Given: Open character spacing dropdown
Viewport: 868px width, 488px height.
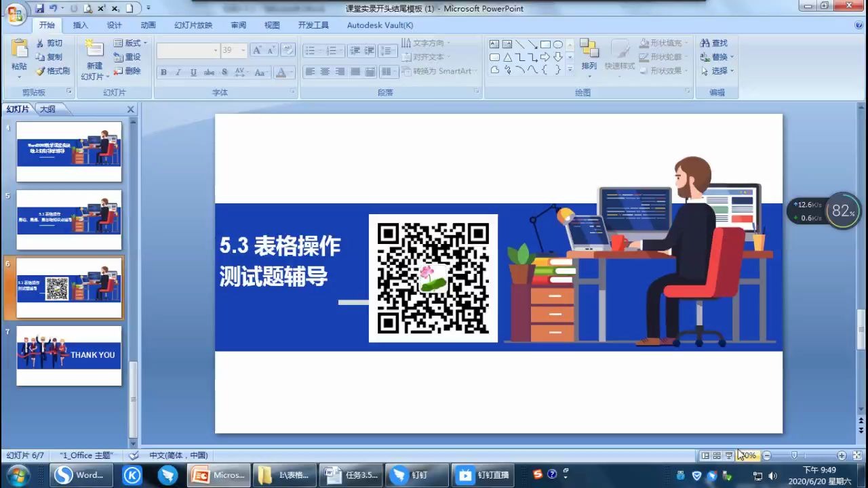Looking at the screenshot, I should tap(241, 72).
